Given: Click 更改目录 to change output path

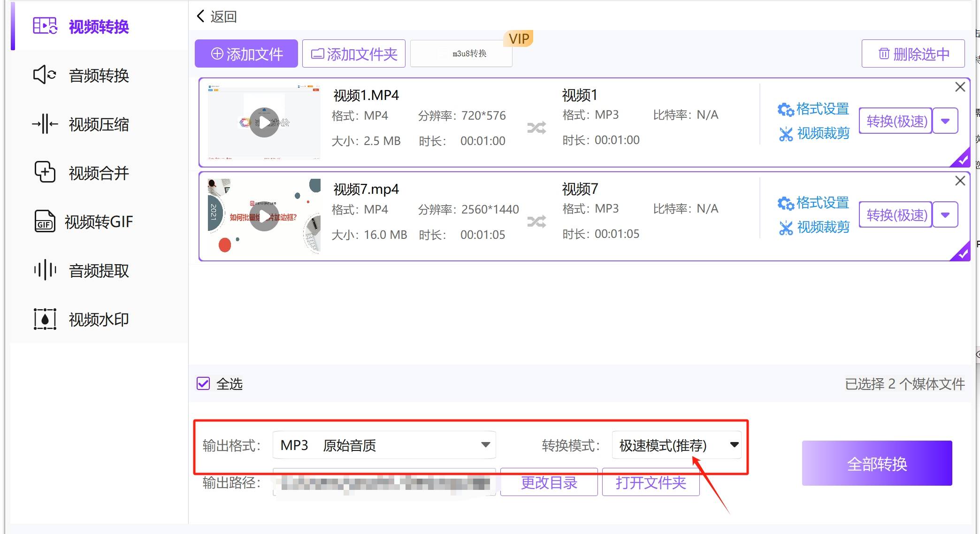Looking at the screenshot, I should 548,482.
